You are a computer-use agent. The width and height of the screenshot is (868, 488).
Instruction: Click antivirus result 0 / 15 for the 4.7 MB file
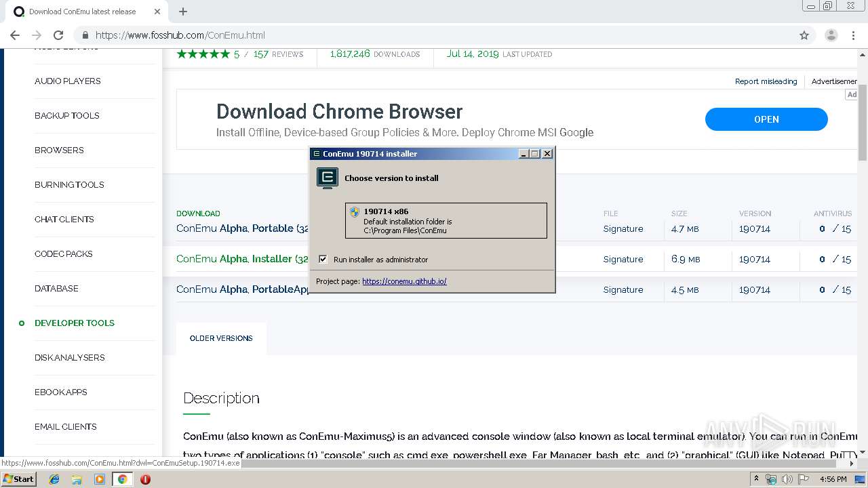coord(835,228)
